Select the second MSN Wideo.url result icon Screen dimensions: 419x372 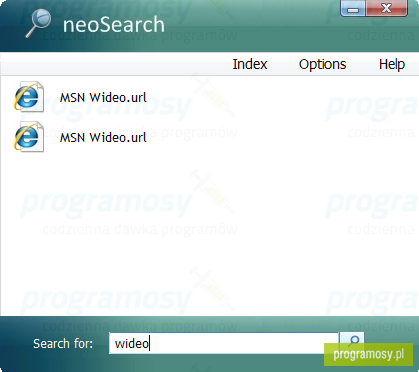pos(29,137)
